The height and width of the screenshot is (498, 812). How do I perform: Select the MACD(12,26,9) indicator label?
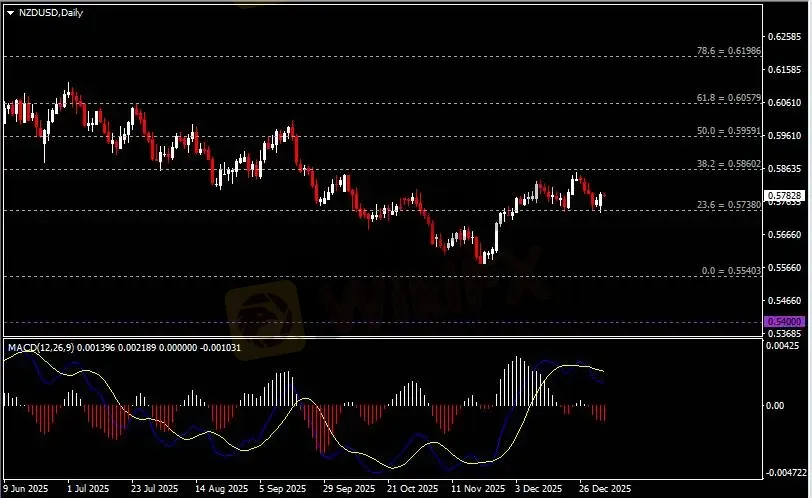tap(41, 348)
